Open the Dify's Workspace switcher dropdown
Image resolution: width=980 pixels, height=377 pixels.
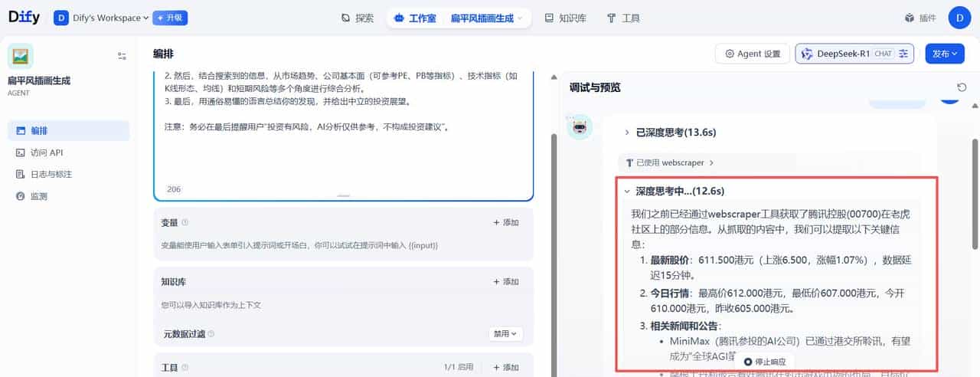101,18
